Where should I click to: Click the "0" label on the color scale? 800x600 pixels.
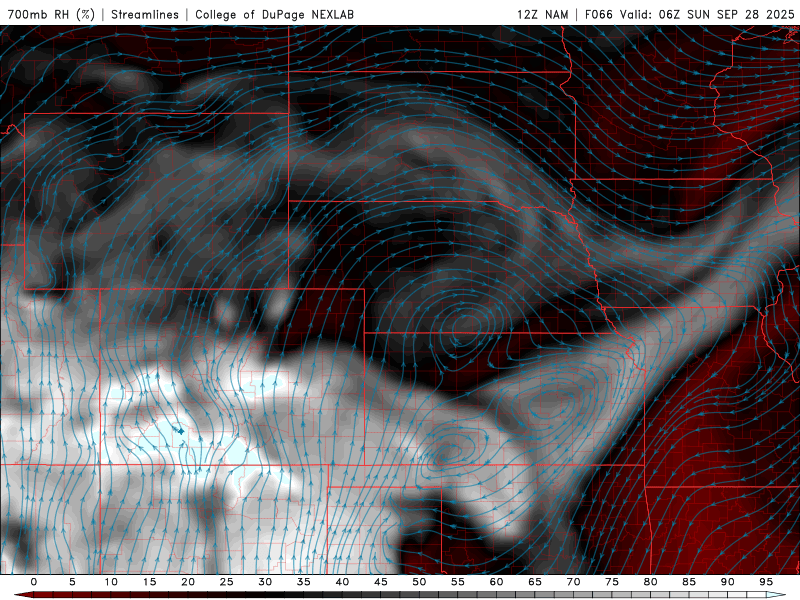click(34, 582)
